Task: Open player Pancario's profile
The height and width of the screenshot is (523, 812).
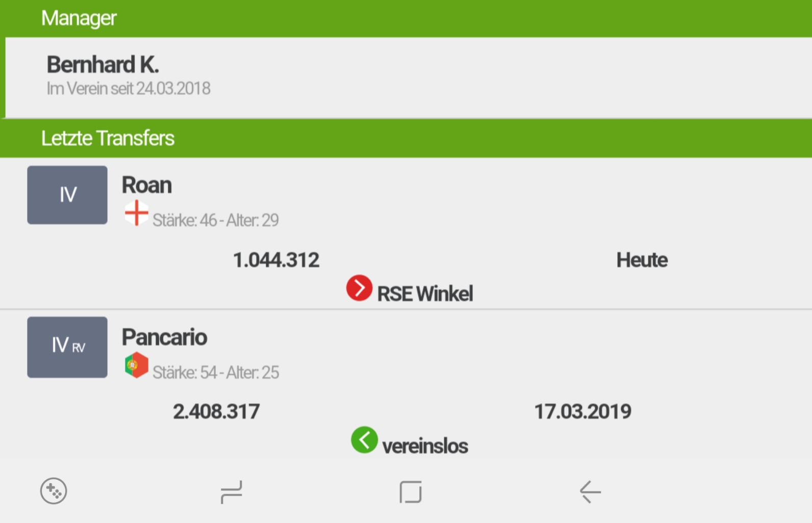Action: point(164,337)
